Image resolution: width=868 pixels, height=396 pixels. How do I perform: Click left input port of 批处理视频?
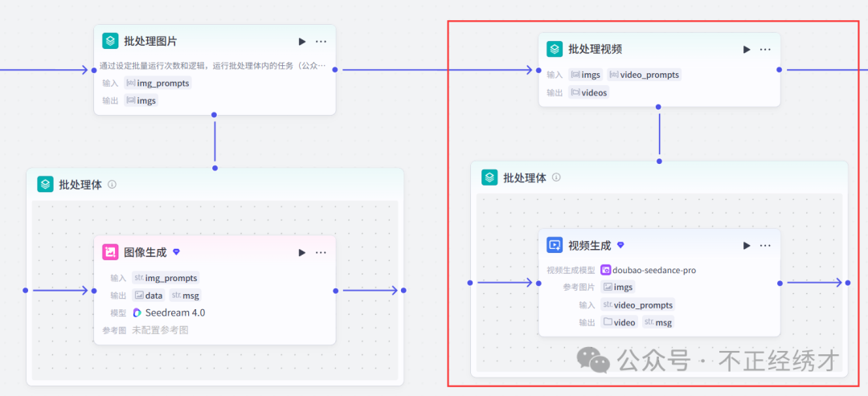pos(538,70)
